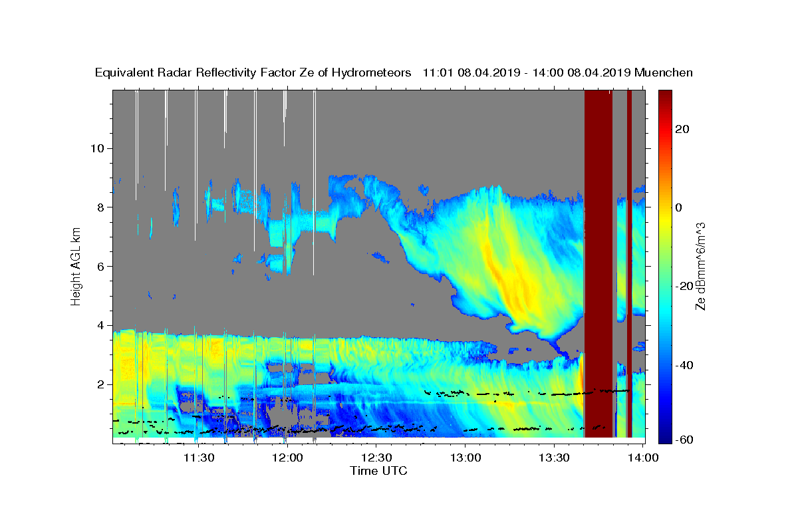The image size is (798, 532).
Task: Click the colorbar value 0
Action: [680, 207]
